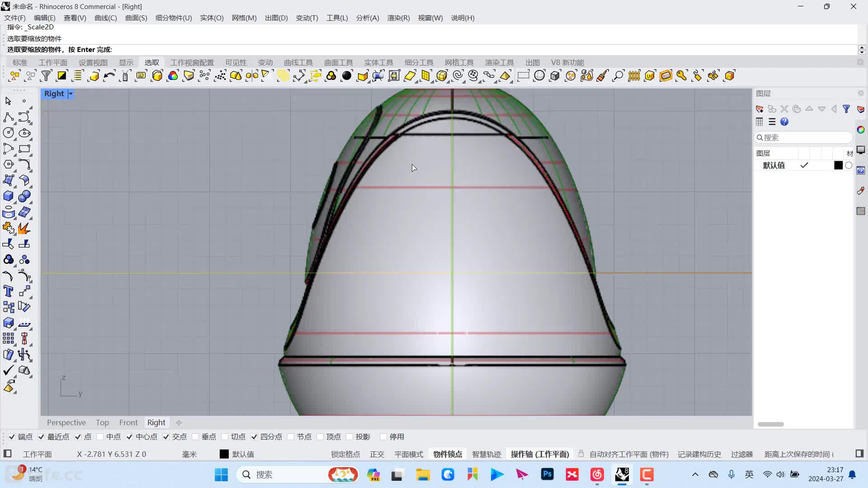Viewport: 868px width, 488px height.
Task: Toggle 锁定格点 in status bar
Action: click(345, 454)
